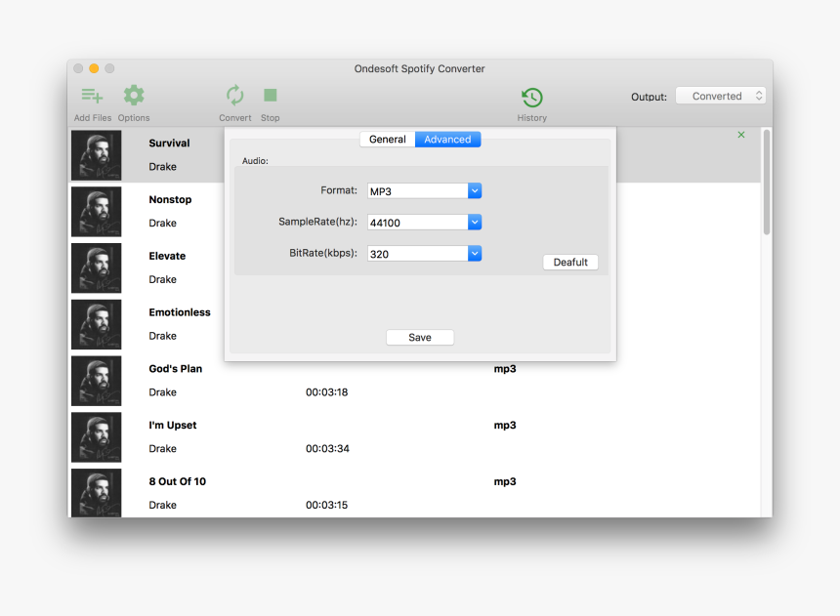Click the Format MP3 field
The height and width of the screenshot is (616, 840).
click(418, 190)
